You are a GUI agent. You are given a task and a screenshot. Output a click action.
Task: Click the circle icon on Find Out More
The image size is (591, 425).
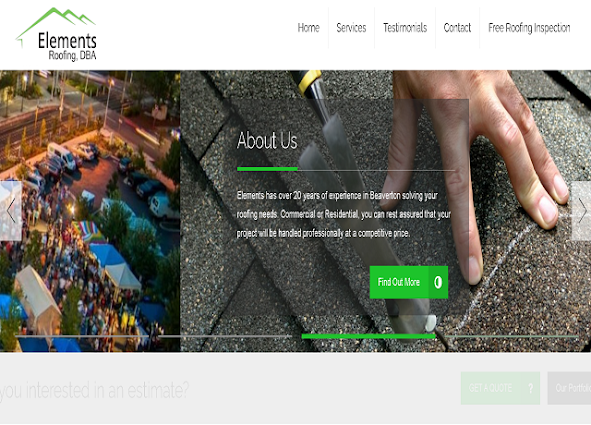point(438,282)
